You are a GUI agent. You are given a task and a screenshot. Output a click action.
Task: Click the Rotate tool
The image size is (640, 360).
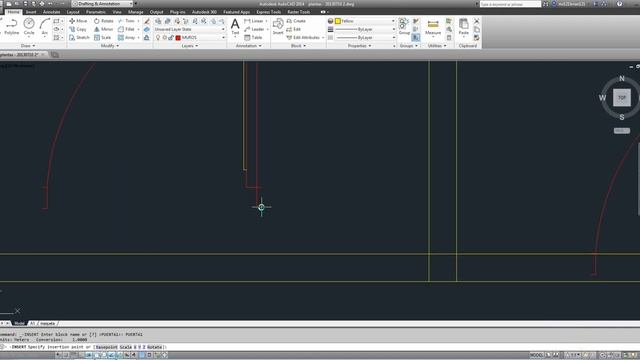(103, 21)
